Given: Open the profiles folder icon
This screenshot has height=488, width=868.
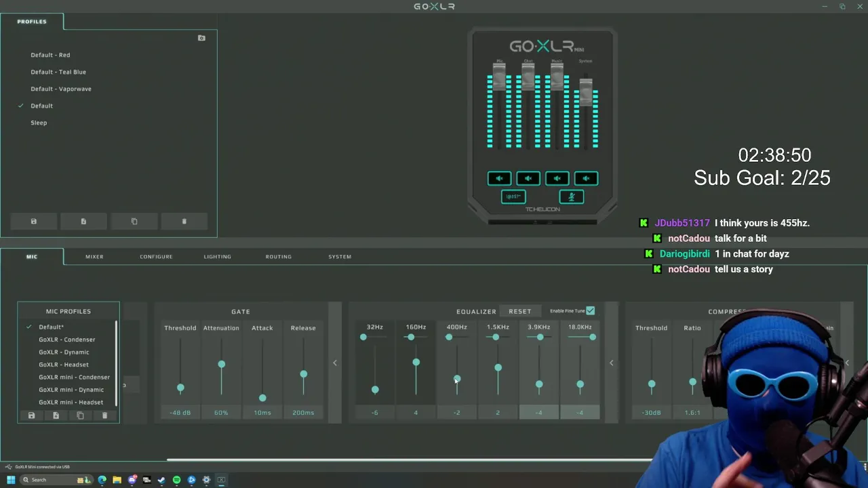Looking at the screenshot, I should click(x=201, y=38).
